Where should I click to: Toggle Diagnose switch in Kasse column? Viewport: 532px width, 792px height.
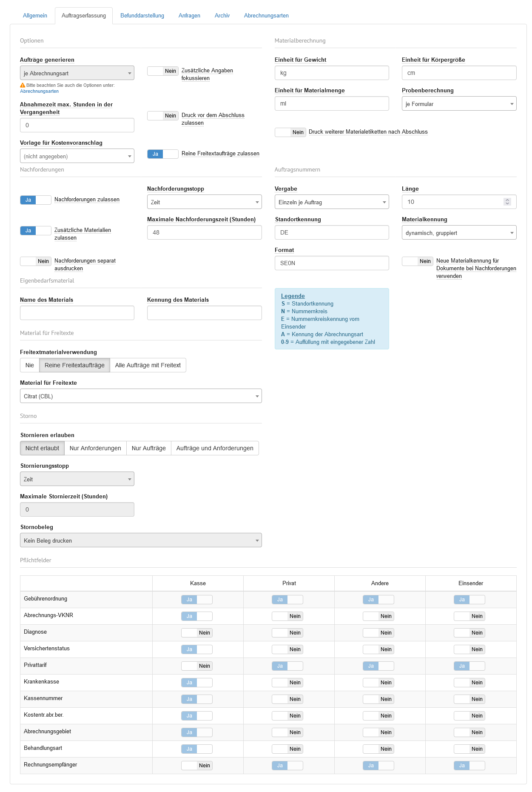[196, 633]
